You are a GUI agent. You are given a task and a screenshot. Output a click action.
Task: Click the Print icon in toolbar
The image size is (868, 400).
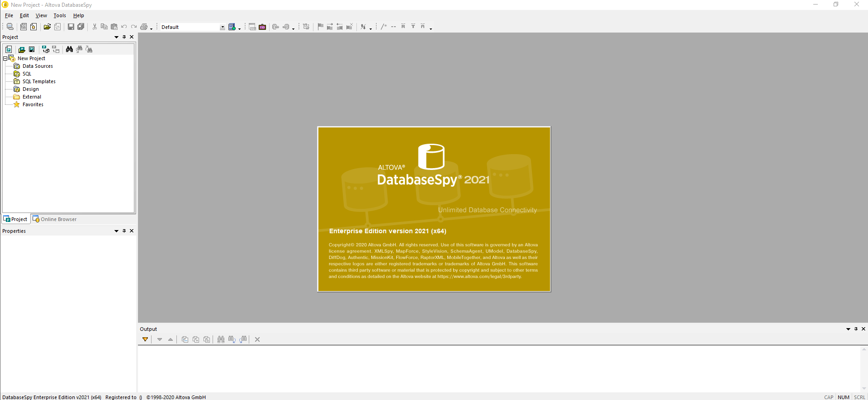point(144,27)
